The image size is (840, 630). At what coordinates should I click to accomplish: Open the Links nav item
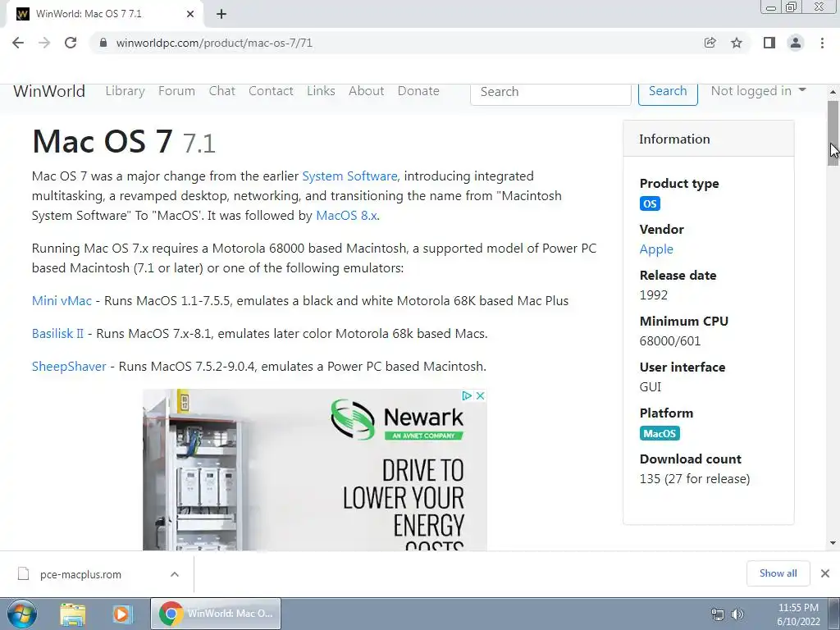321,91
